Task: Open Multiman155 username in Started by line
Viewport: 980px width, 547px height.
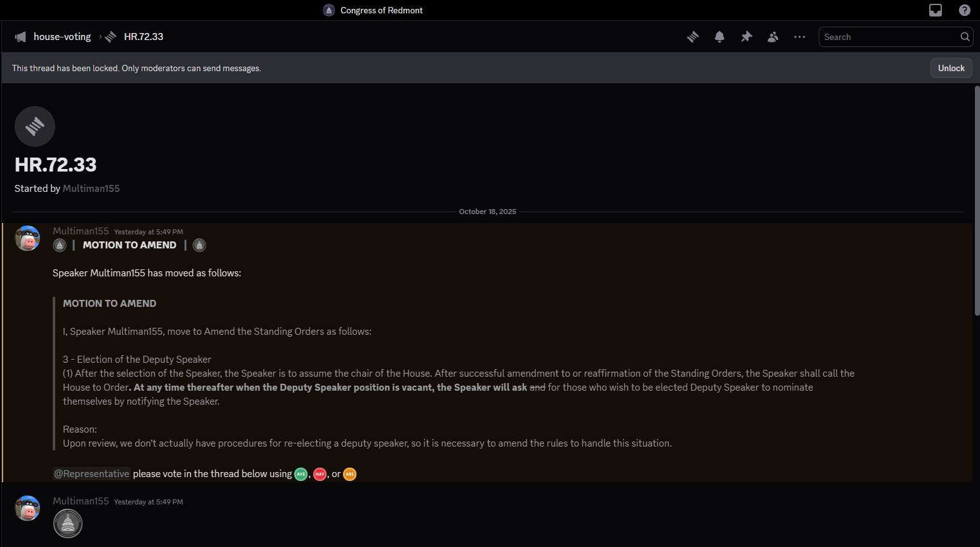Action: (91, 189)
